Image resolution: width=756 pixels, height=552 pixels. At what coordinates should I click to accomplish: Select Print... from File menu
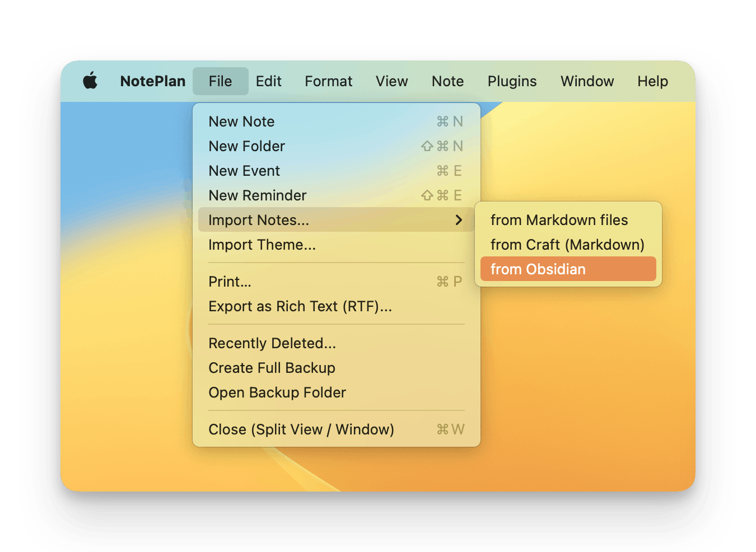click(337, 282)
